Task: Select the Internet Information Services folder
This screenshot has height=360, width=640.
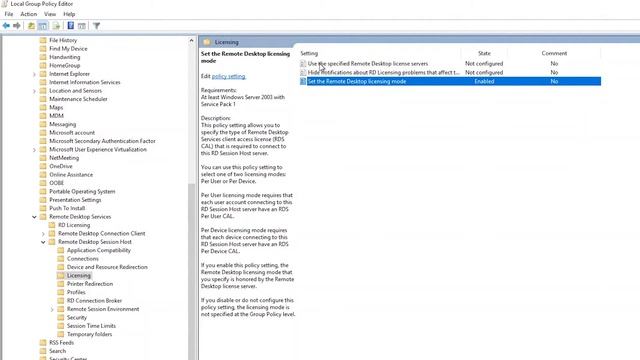Action: click(85, 82)
